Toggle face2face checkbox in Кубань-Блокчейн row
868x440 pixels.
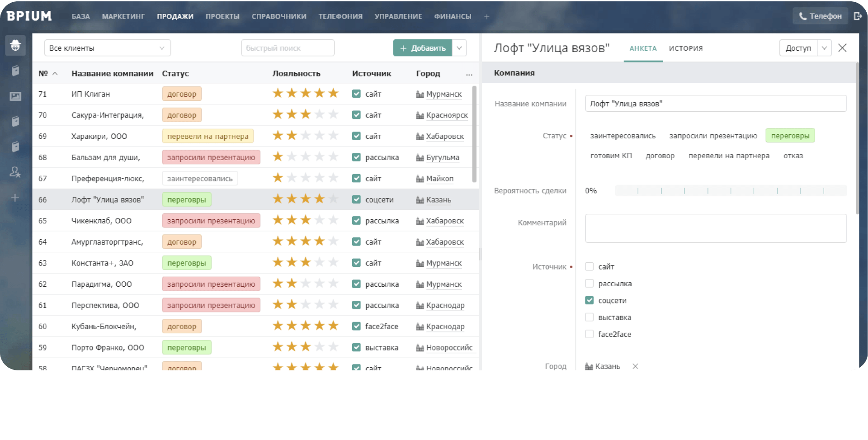[356, 326]
